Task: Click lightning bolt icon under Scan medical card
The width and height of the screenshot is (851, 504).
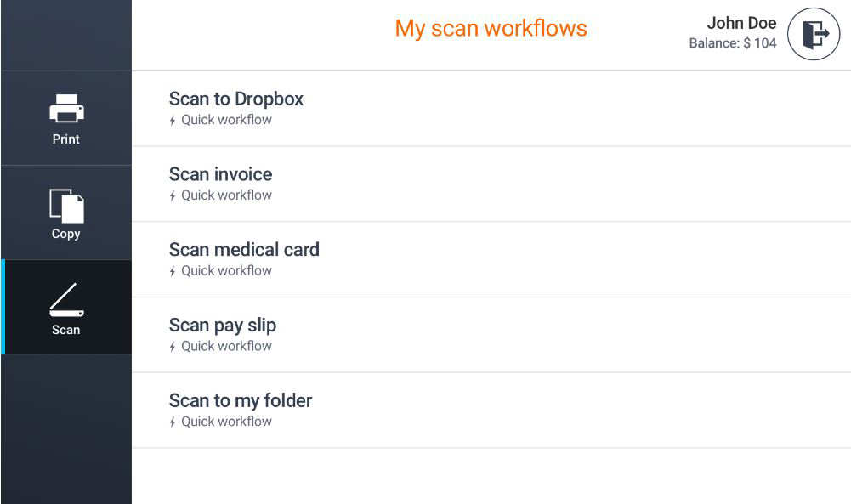Action: pyautogui.click(x=173, y=272)
